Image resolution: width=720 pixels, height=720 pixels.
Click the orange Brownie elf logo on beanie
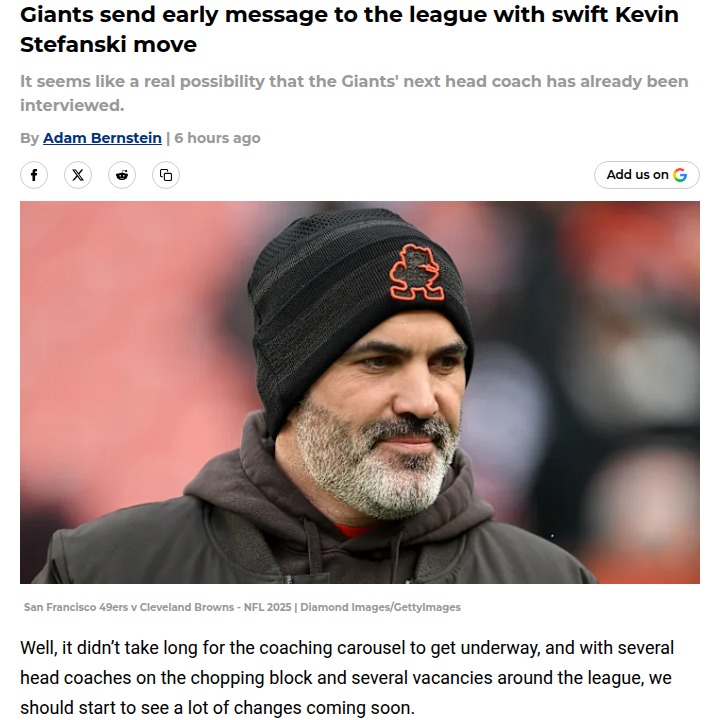417,272
